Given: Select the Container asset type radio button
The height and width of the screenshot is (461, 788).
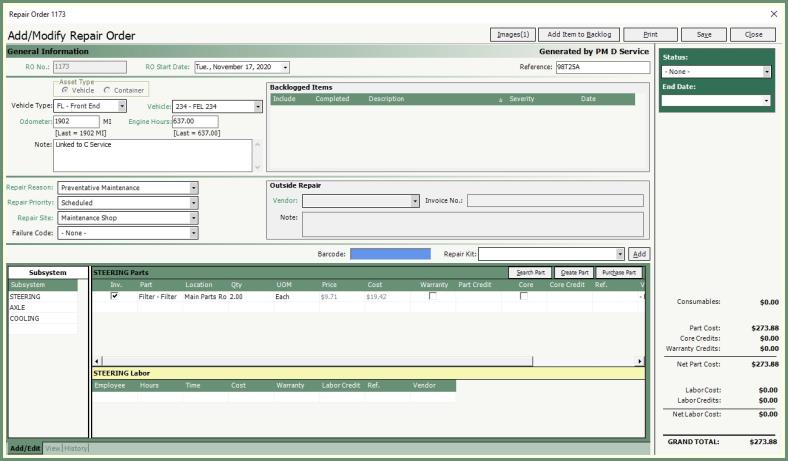Looking at the screenshot, I should (x=107, y=90).
